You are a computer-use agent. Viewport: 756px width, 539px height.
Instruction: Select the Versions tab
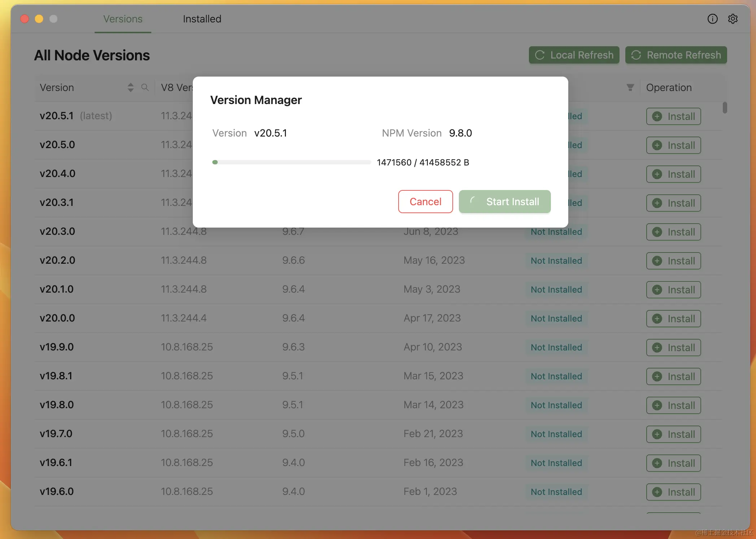click(123, 19)
